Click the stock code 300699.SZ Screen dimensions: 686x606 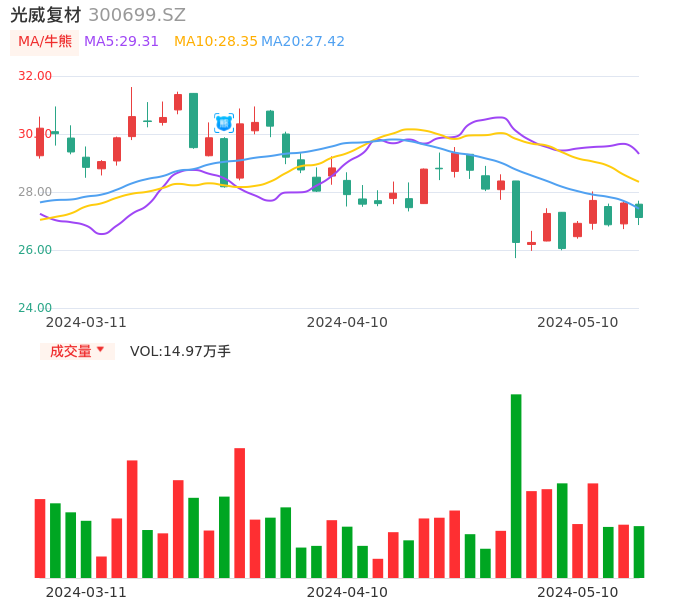[x=137, y=15]
